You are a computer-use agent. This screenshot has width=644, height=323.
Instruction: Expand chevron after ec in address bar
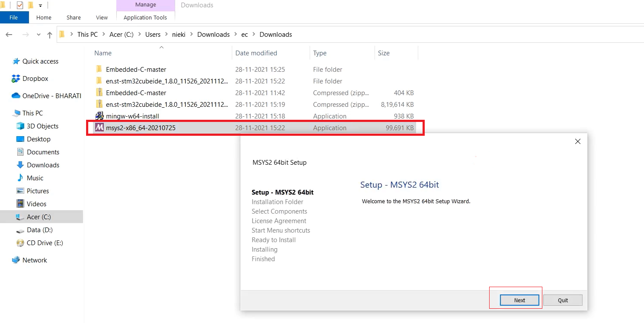point(254,35)
